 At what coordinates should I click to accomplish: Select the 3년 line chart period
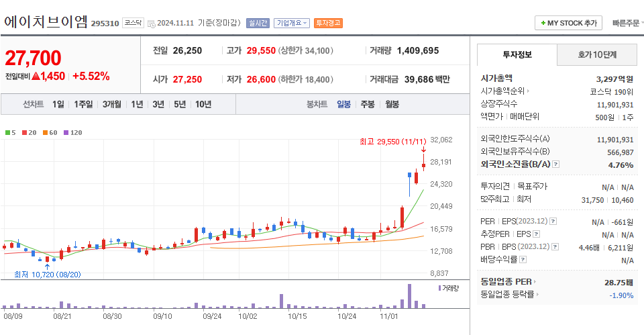click(158, 105)
